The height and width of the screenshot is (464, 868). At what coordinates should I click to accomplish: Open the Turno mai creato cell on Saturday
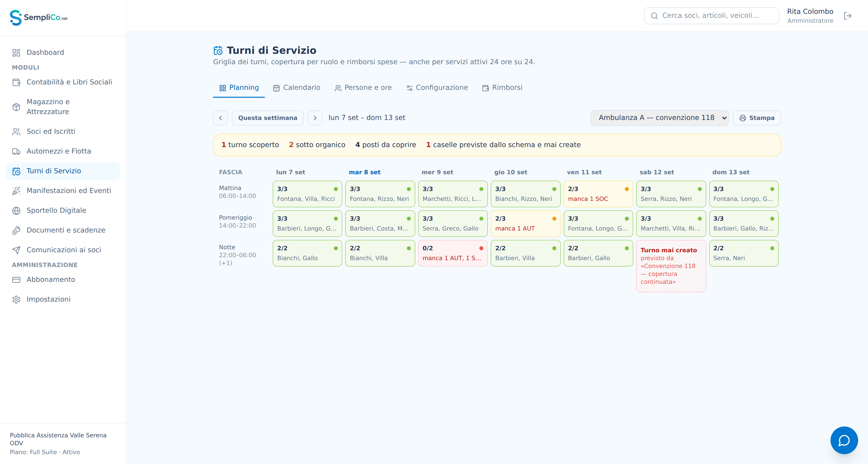[x=670, y=266]
